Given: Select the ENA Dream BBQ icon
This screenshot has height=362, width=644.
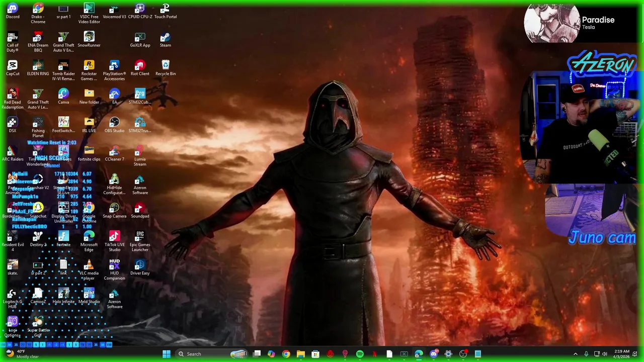Looking at the screenshot, I should tap(38, 42).
